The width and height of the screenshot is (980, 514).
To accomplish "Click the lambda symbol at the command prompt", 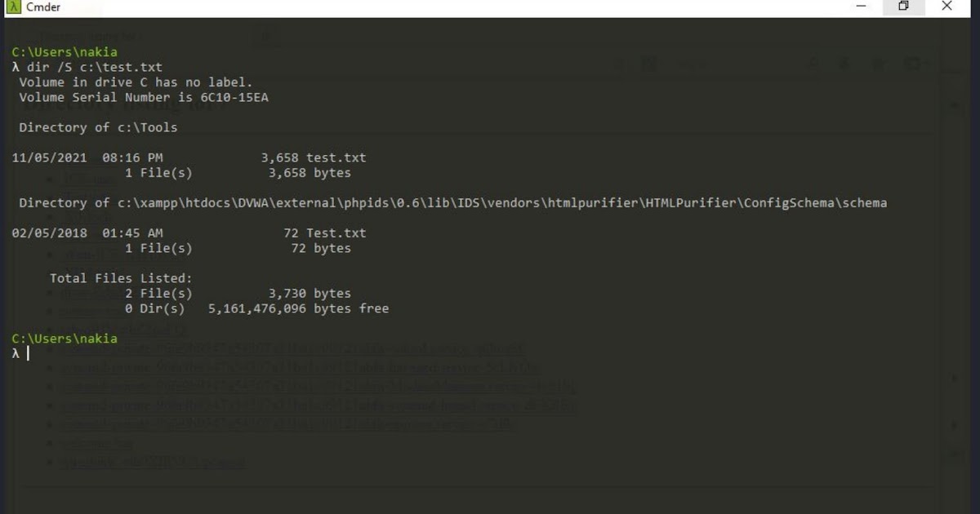I will pyautogui.click(x=15, y=353).
